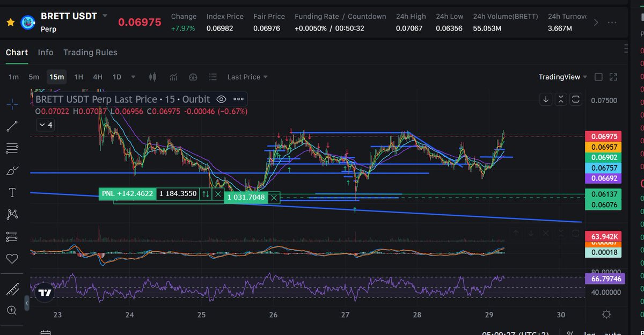The width and height of the screenshot is (644, 335).
Task: Open the heart favorites icon in sidebar
Action: click(13, 259)
